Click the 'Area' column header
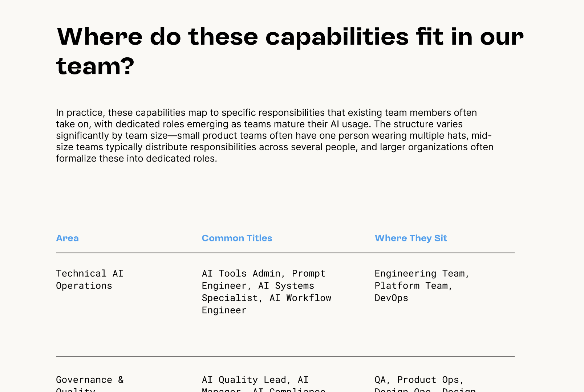Viewport: 584px width, 392px height. click(x=67, y=238)
